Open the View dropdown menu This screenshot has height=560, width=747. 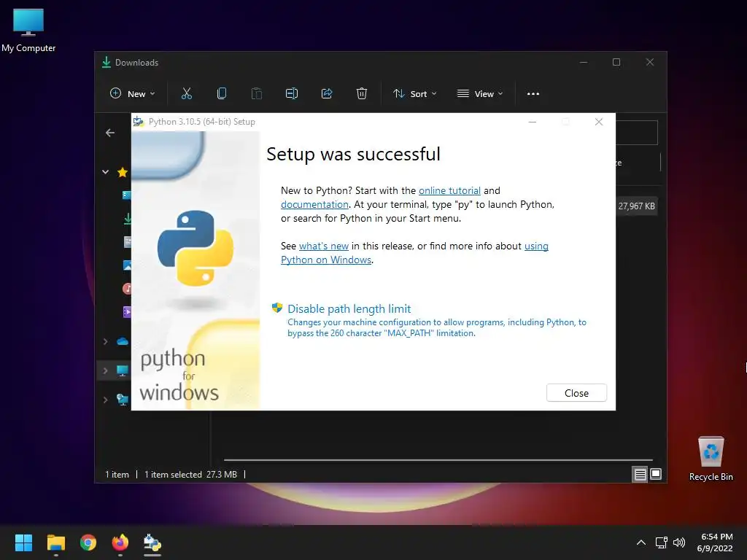[x=480, y=94]
